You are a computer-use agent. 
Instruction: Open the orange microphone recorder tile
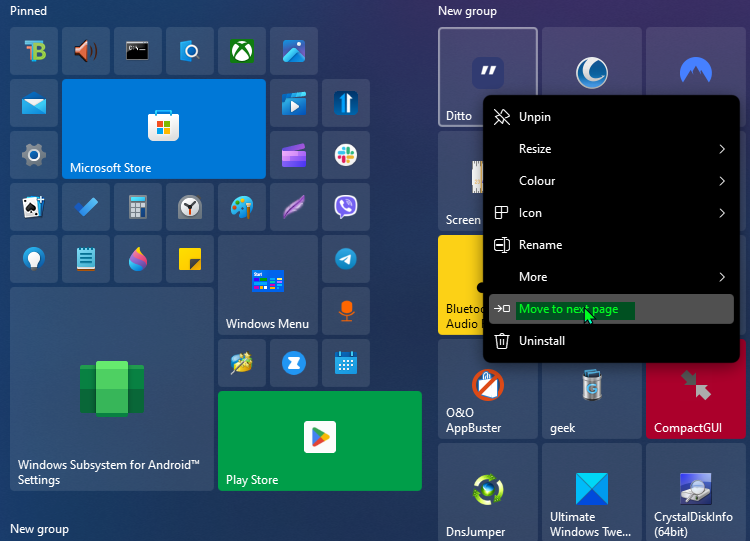(x=346, y=311)
